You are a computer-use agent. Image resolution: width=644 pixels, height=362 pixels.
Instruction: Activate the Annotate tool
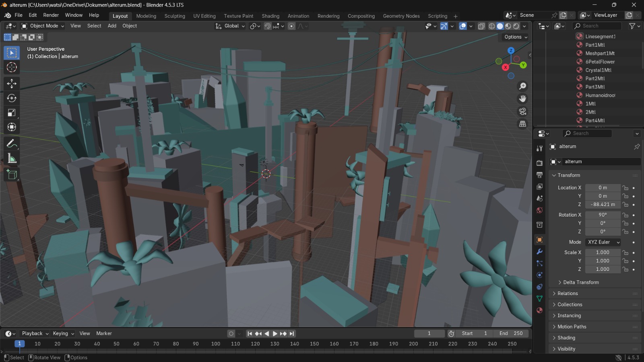[12, 144]
